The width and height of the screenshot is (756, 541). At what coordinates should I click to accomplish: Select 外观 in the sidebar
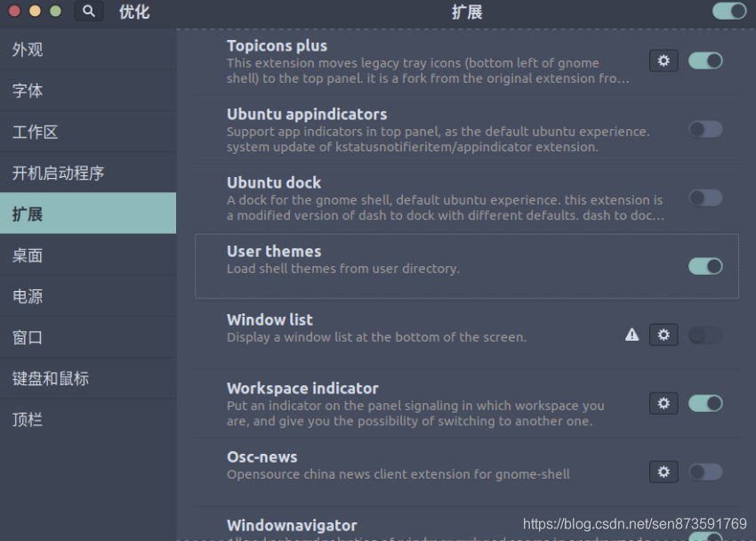pyautogui.click(x=88, y=50)
